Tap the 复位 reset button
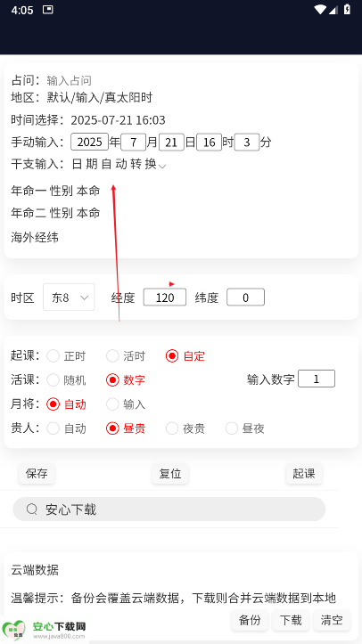362x644 pixels. (170, 473)
